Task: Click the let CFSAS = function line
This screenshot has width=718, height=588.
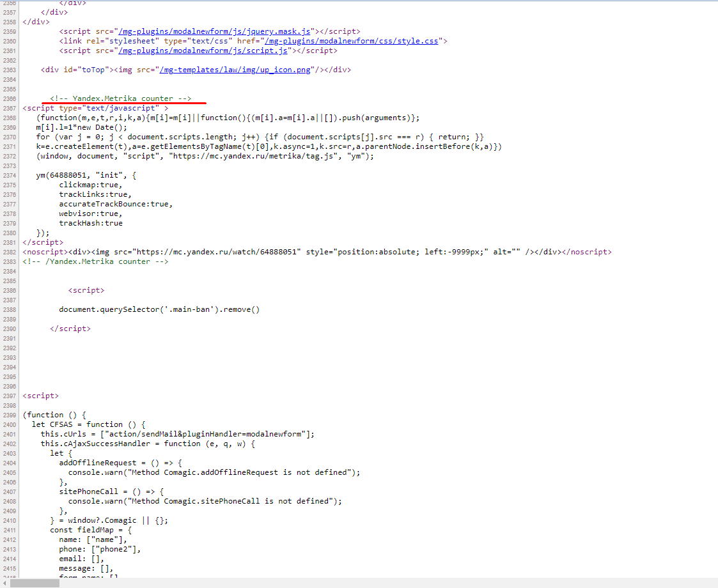Action: [x=88, y=424]
